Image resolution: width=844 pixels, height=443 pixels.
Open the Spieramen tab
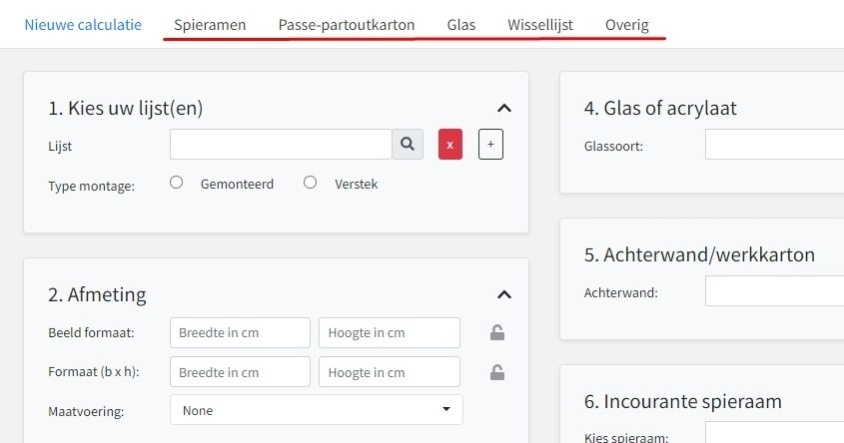[210, 25]
